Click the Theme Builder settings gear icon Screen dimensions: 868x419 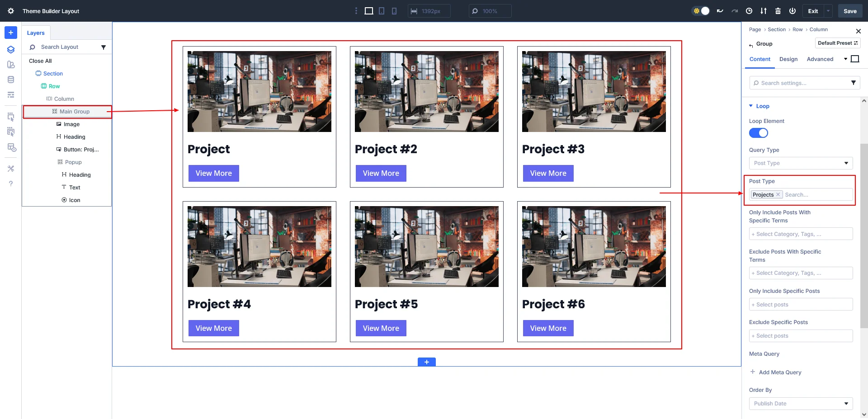pyautogui.click(x=11, y=11)
